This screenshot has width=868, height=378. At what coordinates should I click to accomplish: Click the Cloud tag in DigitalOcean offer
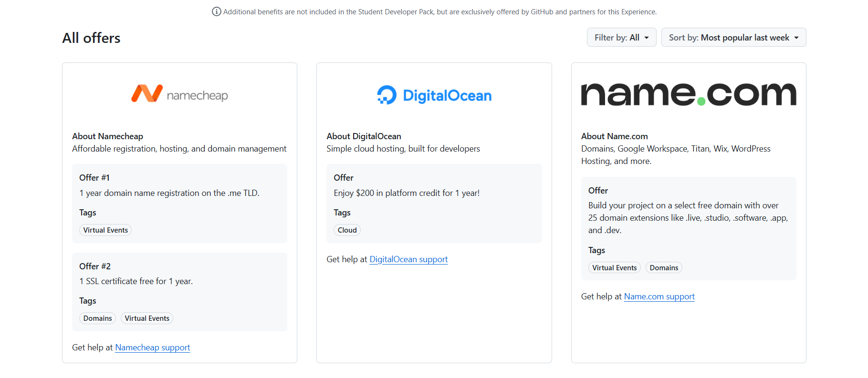pos(347,230)
